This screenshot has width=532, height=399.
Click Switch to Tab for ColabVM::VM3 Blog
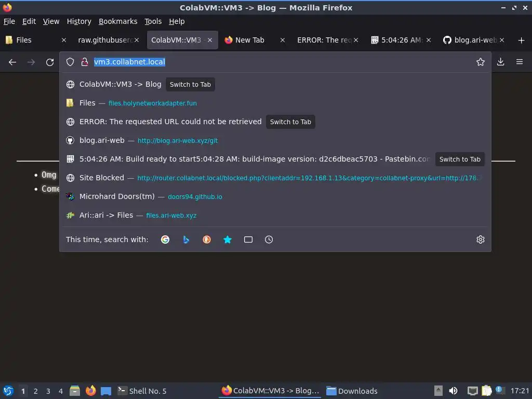pyautogui.click(x=190, y=85)
